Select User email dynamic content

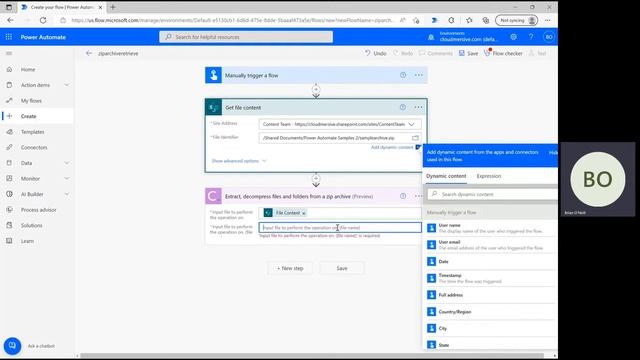pyautogui.click(x=490, y=244)
